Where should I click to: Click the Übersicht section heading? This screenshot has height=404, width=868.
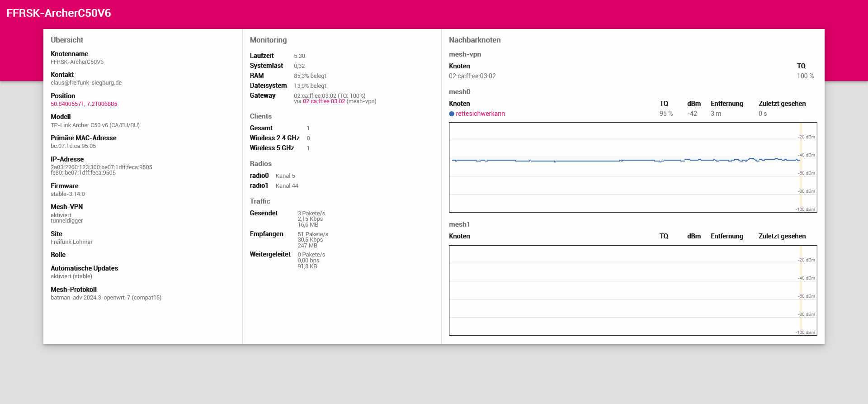tap(67, 40)
